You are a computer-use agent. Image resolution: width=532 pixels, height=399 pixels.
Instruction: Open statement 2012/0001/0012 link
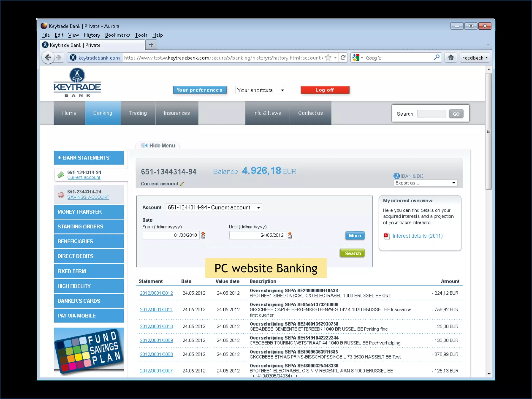(156, 293)
